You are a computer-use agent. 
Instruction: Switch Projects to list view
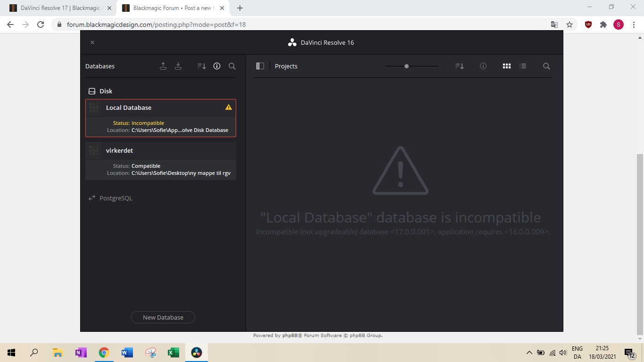[x=523, y=66]
